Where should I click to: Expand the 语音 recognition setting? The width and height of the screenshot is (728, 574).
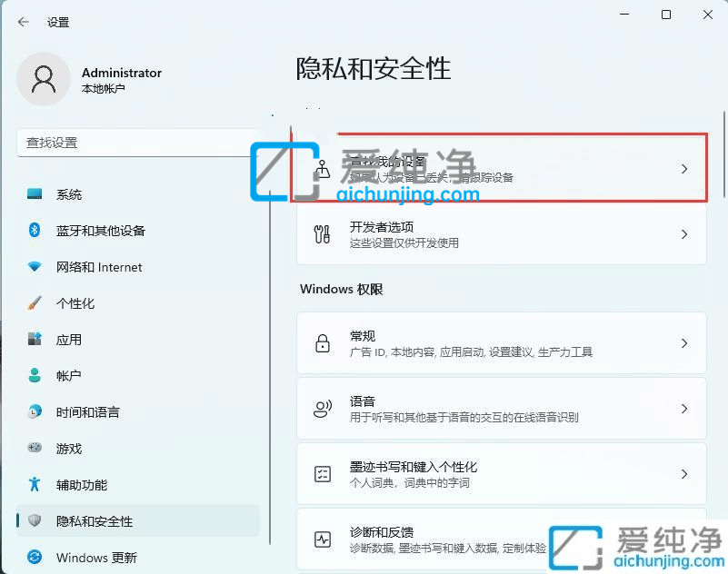click(x=500, y=409)
